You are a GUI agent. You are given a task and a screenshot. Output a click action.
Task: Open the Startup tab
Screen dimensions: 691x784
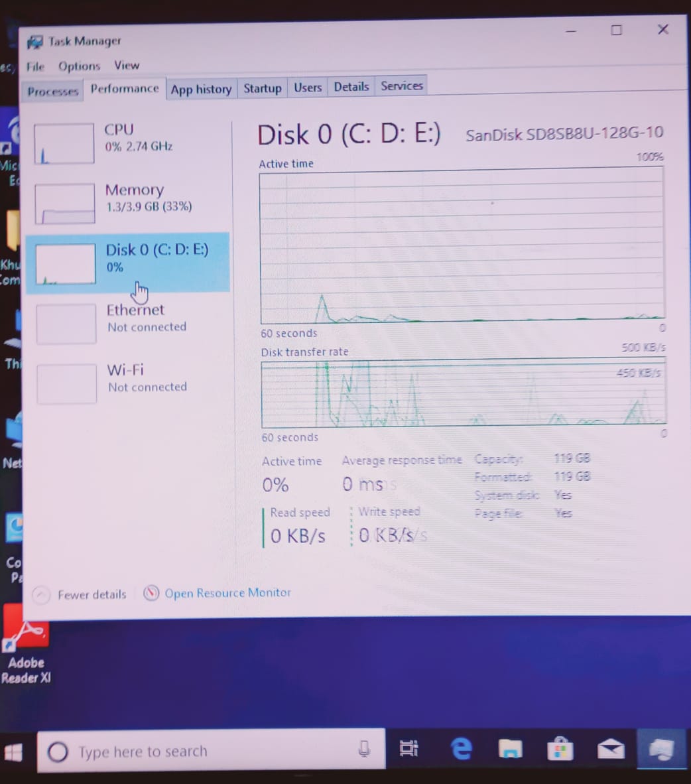[262, 88]
